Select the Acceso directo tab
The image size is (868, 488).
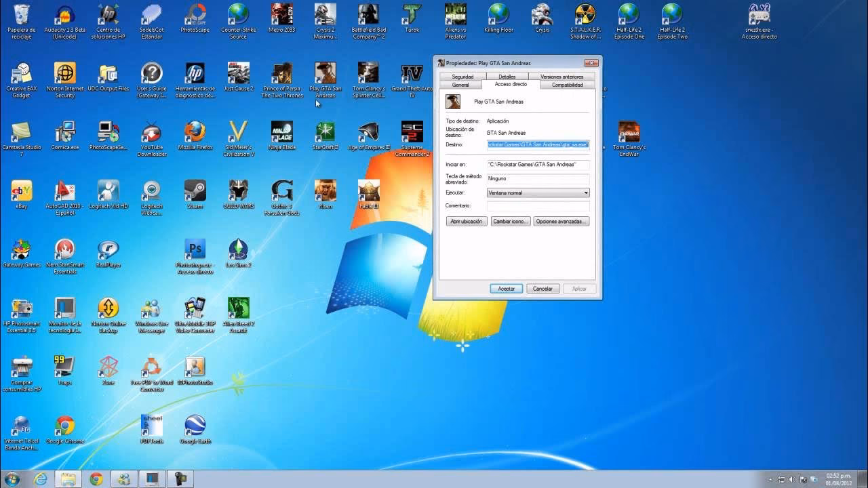click(x=511, y=84)
